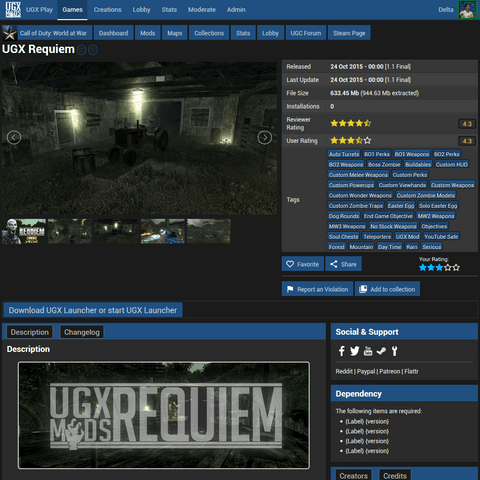Select the last screenshot thumbnail

pos(209,231)
